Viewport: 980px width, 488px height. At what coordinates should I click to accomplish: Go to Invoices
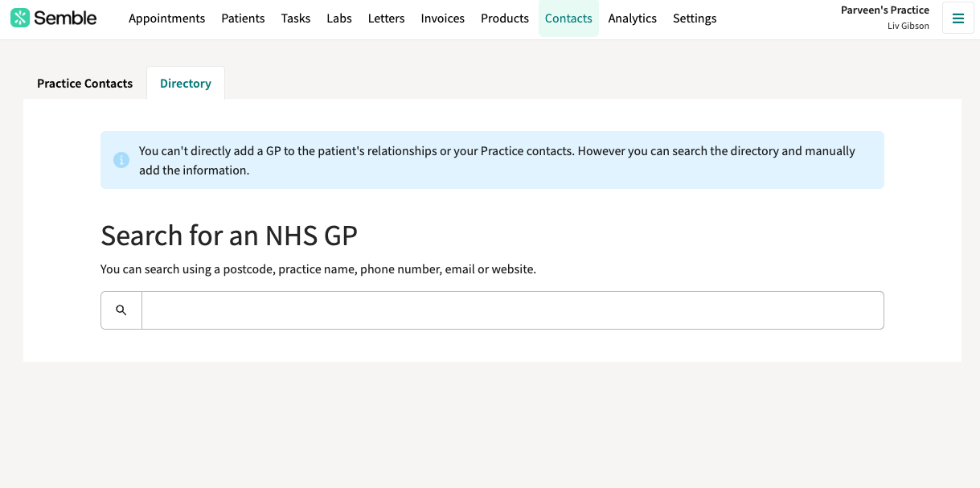point(443,18)
